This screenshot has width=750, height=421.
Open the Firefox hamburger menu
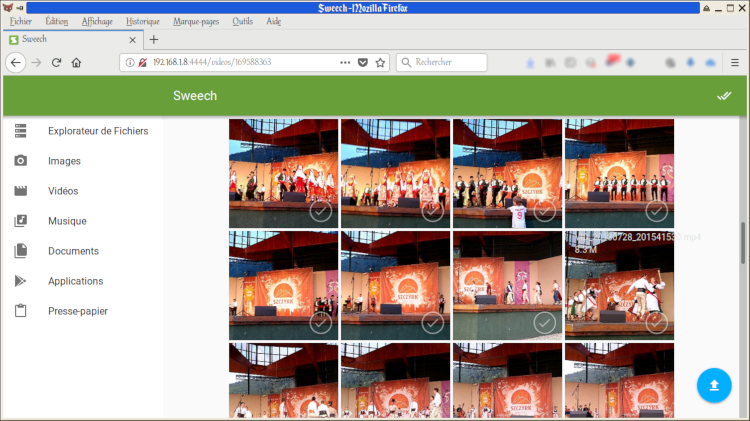[735, 63]
